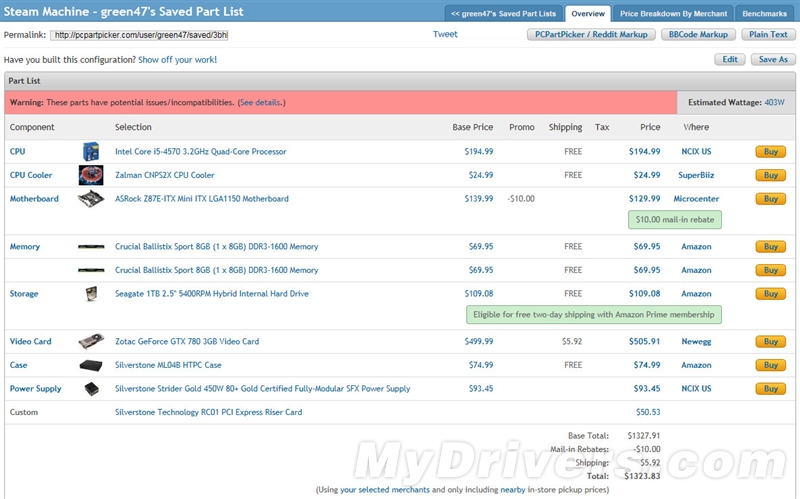Click the PCPartPicker / Reddit Markup button
Screen dimensions: 800x499
coord(591,34)
